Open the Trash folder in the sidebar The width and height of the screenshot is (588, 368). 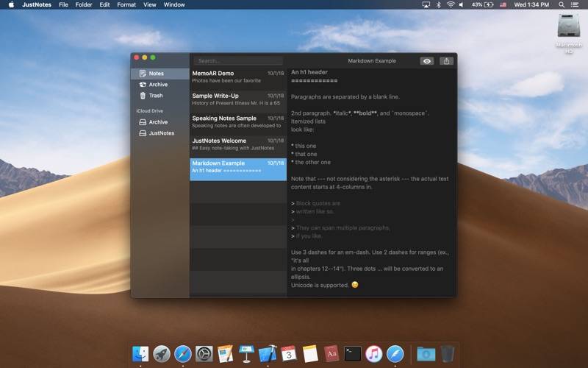coord(160,96)
